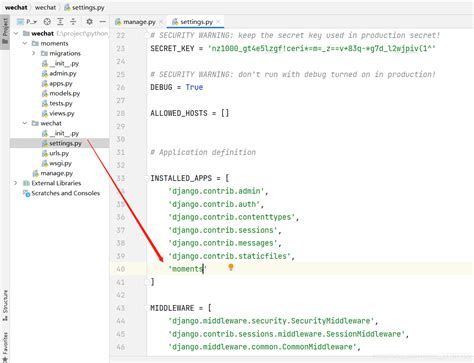Fold the INSTALLED_APPS code block in gutter

click(x=147, y=178)
